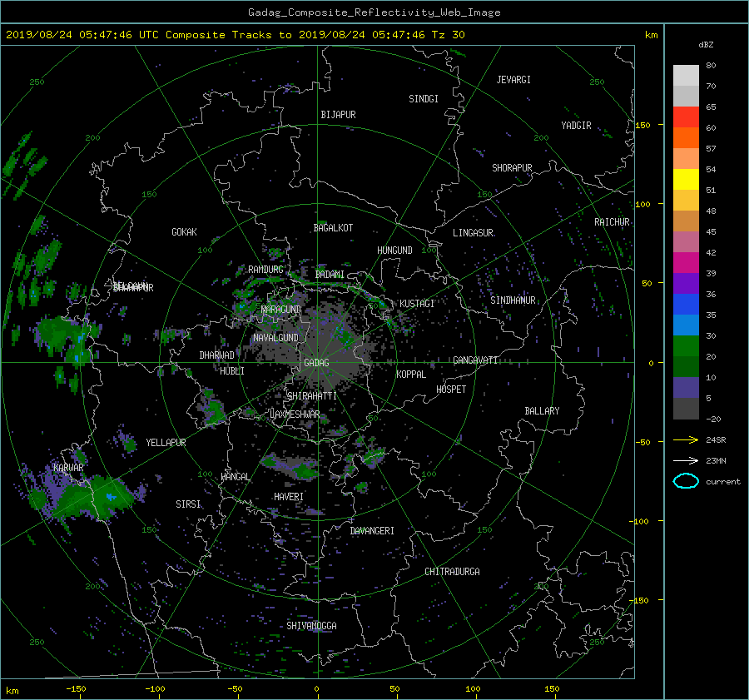Click the yellow 24SR arrow icon
This screenshot has height=700, width=749.
686,439
